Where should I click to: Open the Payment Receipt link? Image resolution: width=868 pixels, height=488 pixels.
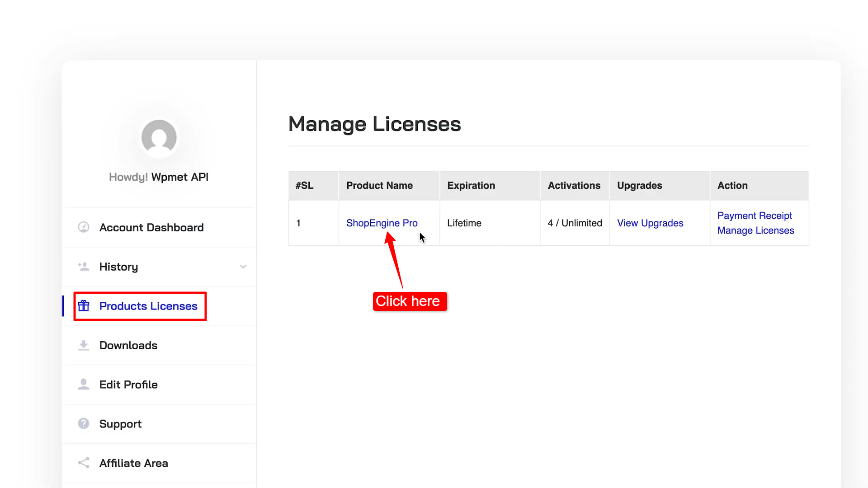pos(755,216)
